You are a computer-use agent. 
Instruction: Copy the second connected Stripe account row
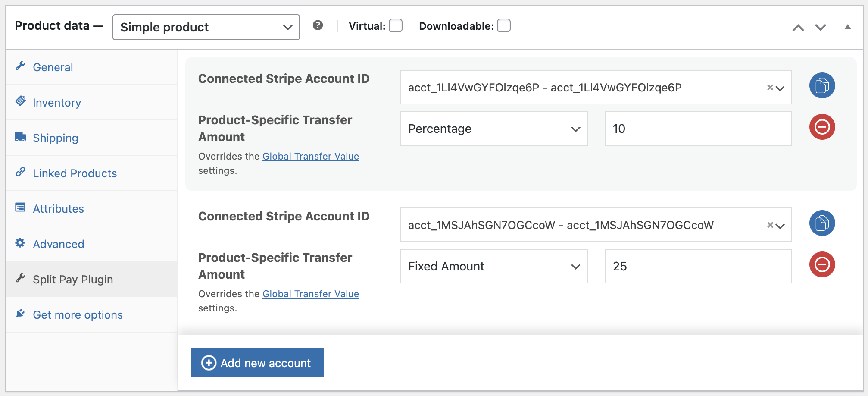click(822, 223)
